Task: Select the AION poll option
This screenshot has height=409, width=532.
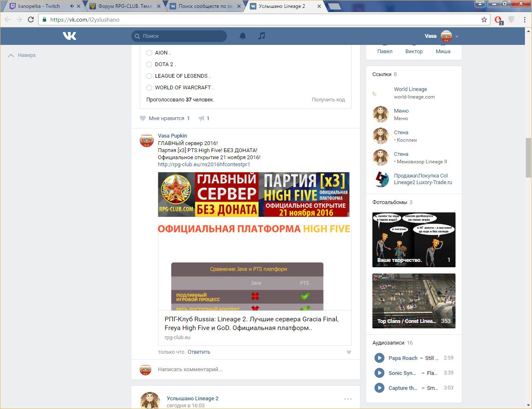Action: 149,53
